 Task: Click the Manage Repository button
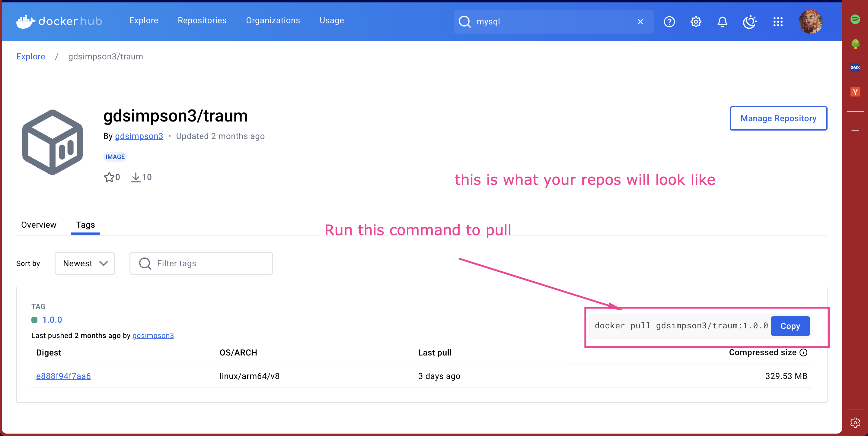(x=778, y=118)
